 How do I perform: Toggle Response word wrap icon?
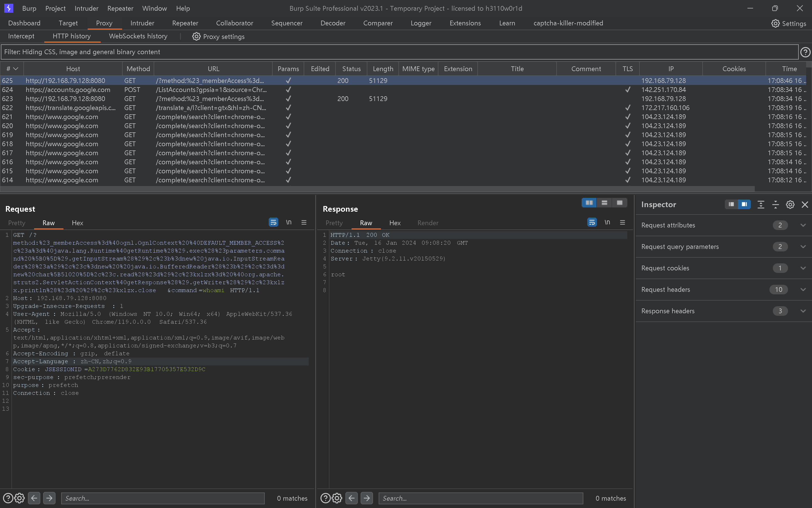592,222
